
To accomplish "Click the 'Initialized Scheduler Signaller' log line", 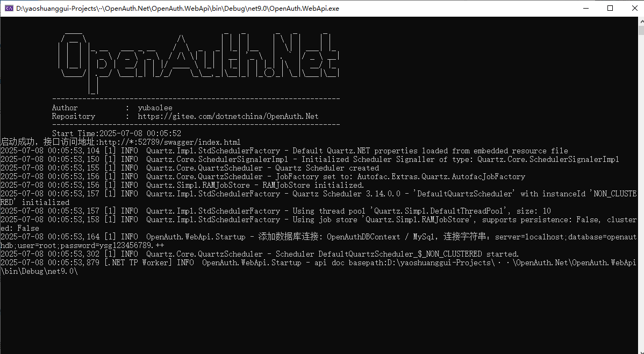I will (310, 160).
